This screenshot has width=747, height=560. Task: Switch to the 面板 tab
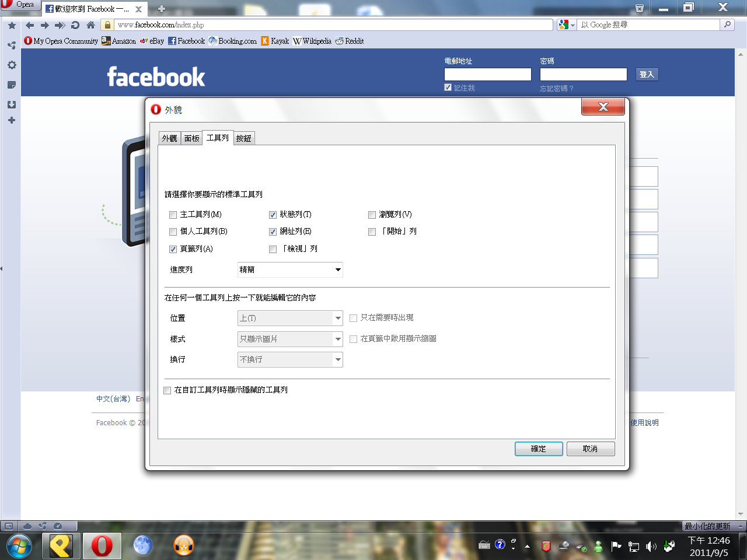click(192, 138)
